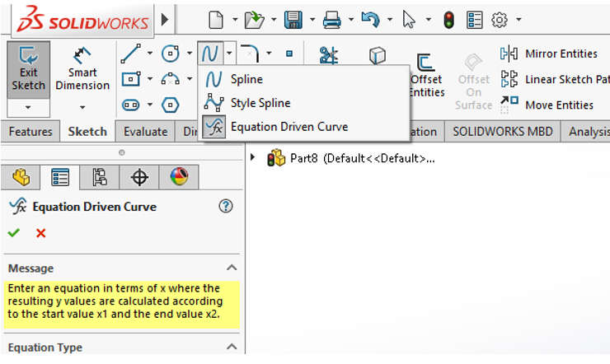Accept curve with green checkmark
610x364 pixels.
coord(14,233)
